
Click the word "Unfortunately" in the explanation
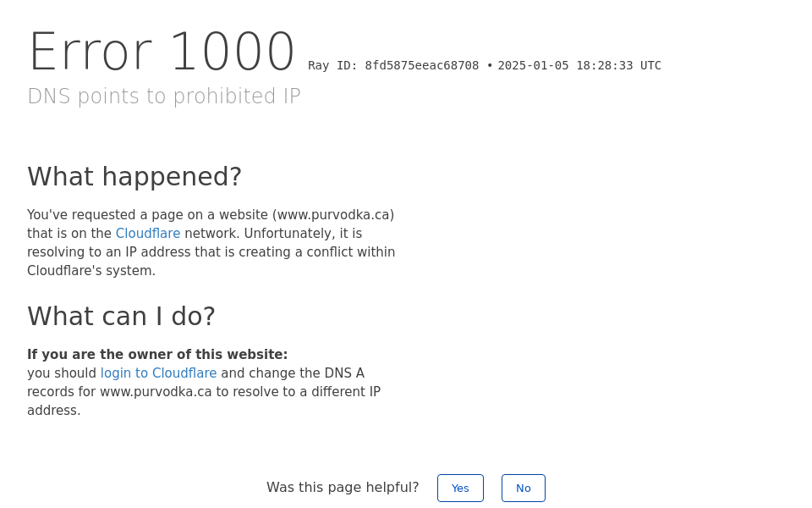pos(277,234)
